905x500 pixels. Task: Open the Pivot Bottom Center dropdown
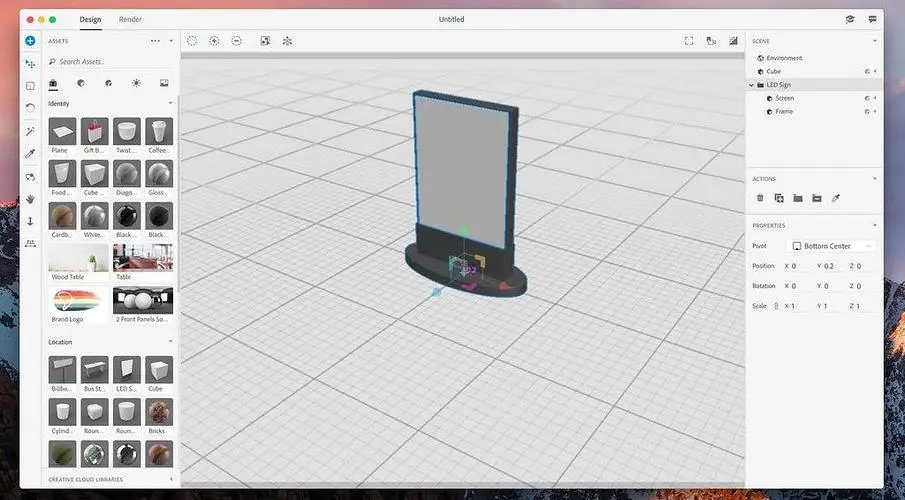831,246
